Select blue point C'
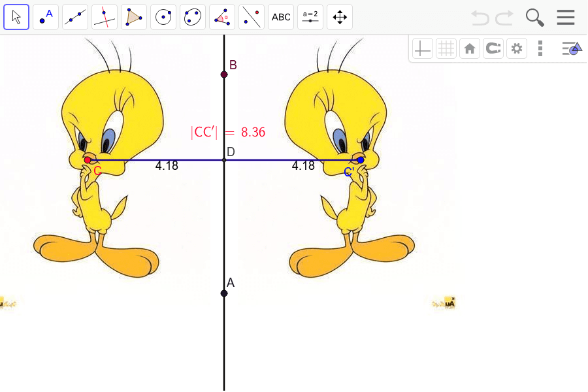 tap(361, 160)
